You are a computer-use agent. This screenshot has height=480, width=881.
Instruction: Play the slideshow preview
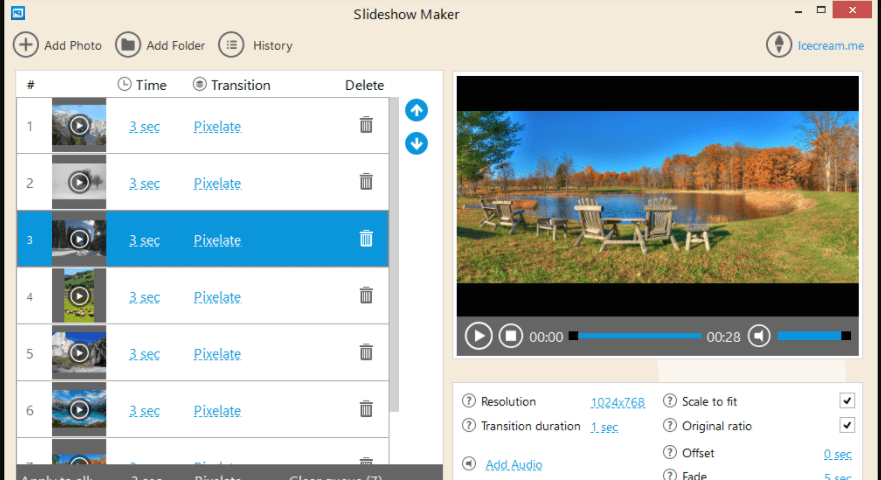click(x=478, y=336)
